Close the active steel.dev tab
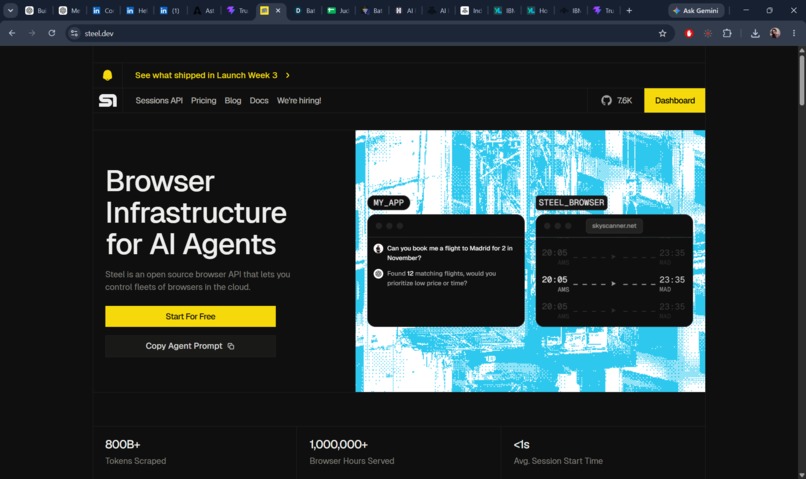Image resolution: width=806 pixels, height=479 pixels. (x=278, y=10)
